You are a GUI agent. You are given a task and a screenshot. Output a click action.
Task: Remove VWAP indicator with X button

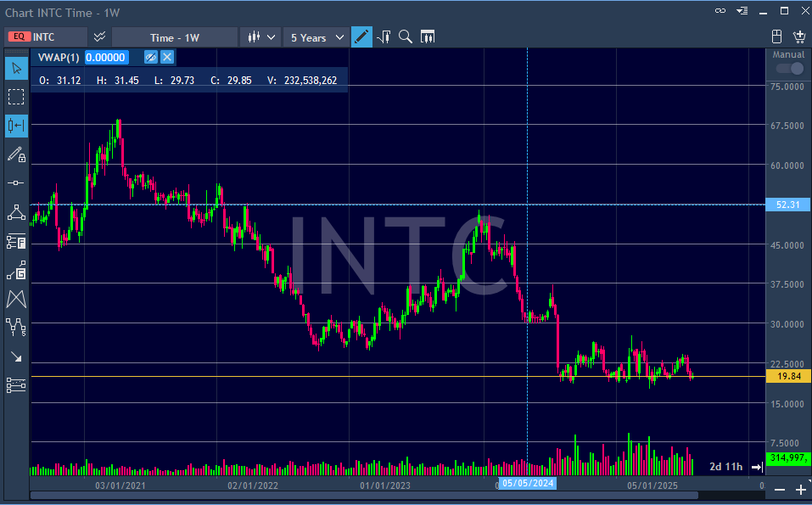click(167, 58)
